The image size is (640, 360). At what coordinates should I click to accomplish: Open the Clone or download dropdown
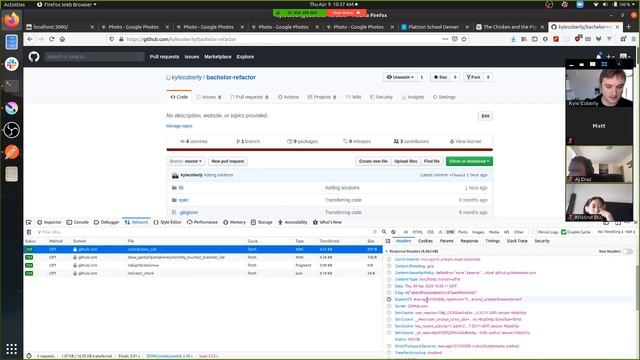[x=469, y=161]
